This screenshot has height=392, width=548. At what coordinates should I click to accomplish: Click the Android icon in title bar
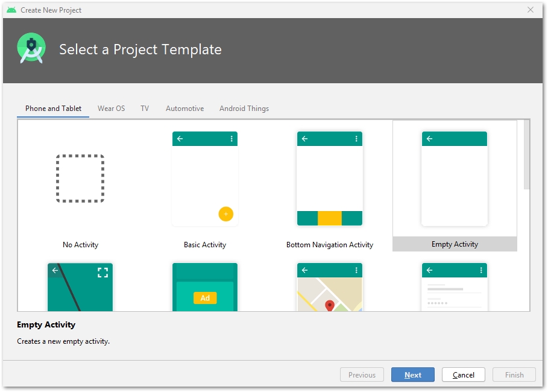pos(11,10)
